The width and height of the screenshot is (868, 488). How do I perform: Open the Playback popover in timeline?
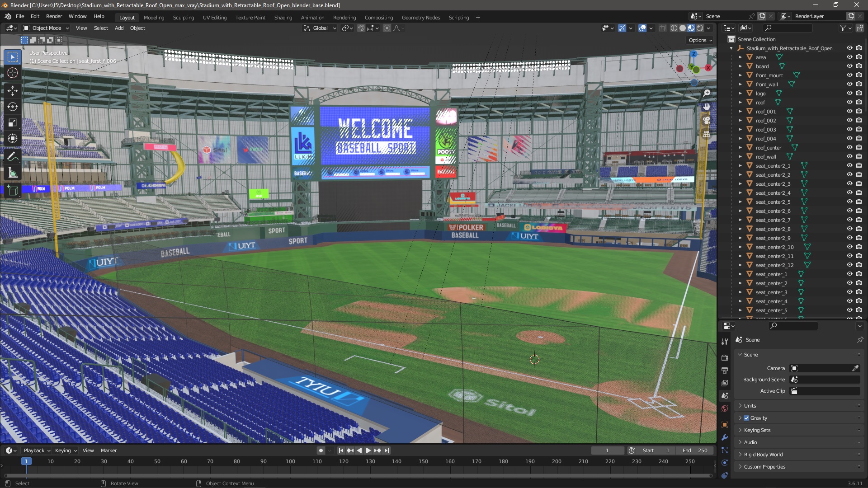tap(37, 450)
